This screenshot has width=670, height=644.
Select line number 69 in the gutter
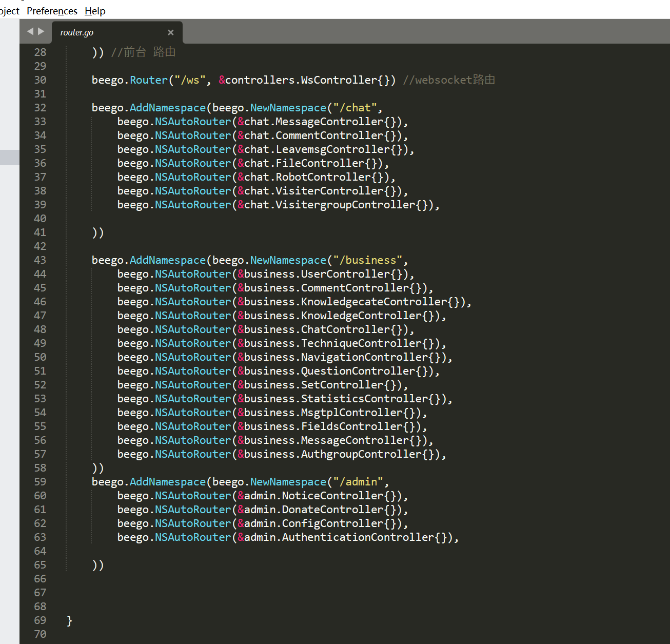click(x=40, y=620)
